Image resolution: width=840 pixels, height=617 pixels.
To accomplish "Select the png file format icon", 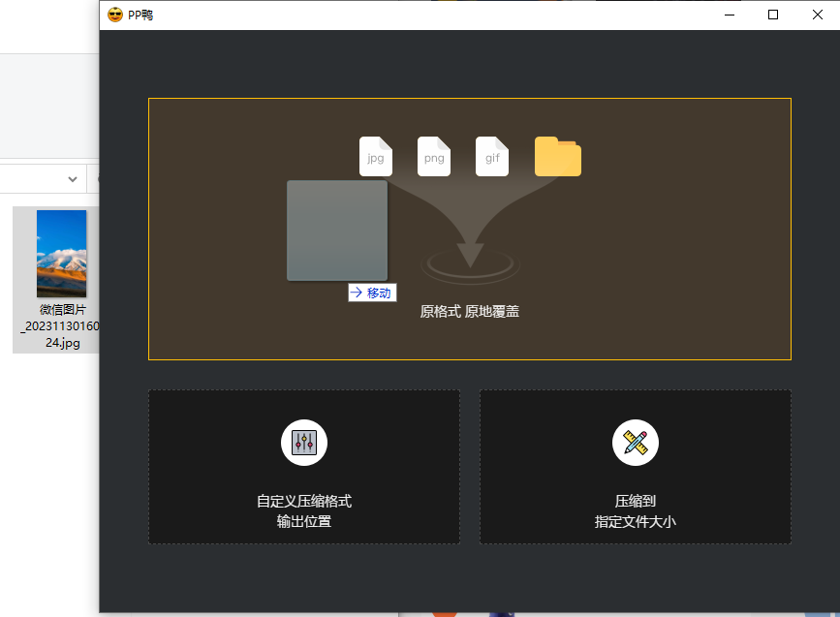I will coord(433,155).
